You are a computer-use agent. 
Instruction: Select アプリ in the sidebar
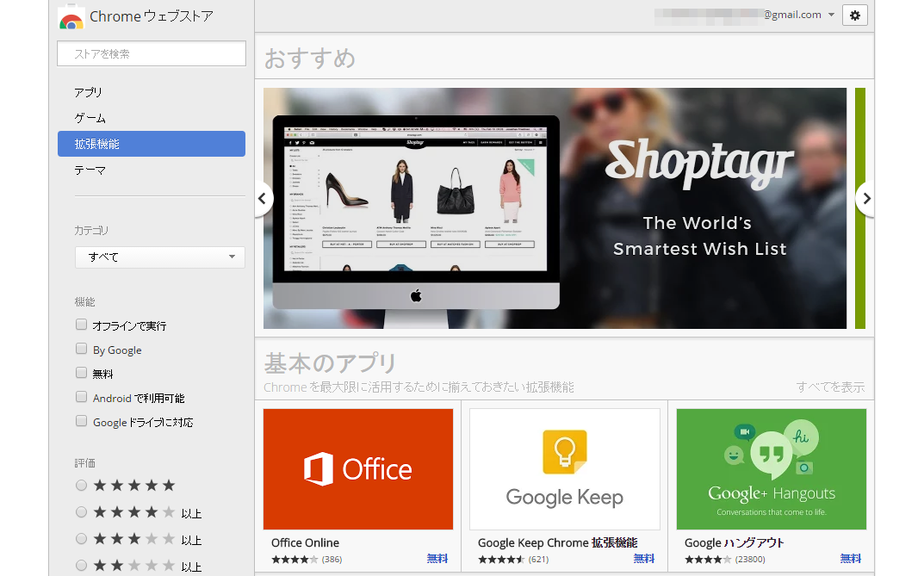click(89, 92)
